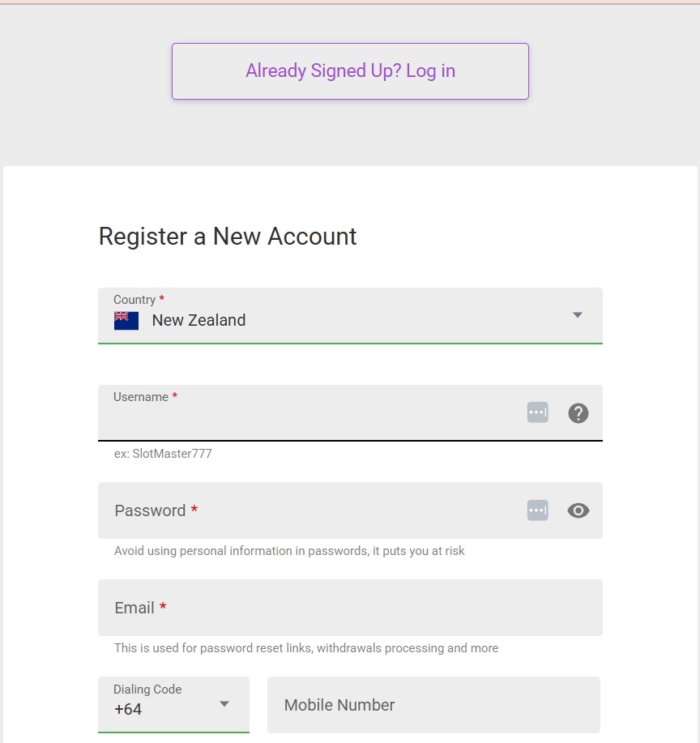700x743 pixels.
Task: Expand the Dialing Code dropdown arrow
Action: [x=224, y=703]
